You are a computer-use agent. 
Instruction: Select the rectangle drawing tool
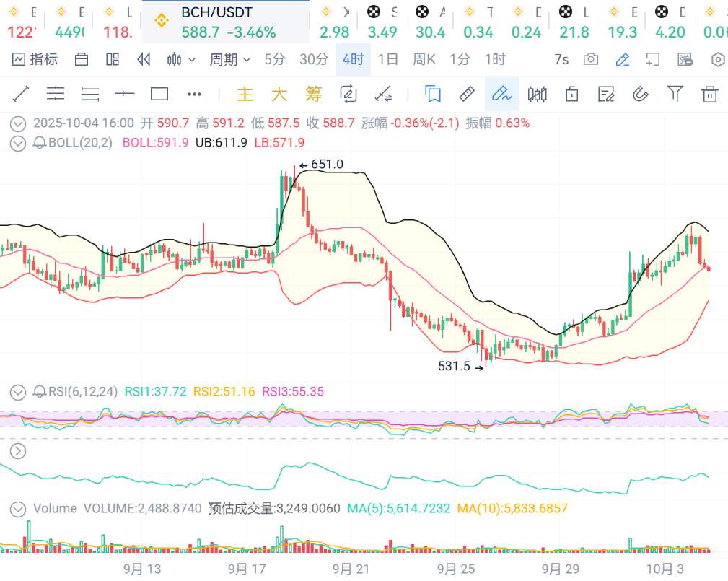click(x=159, y=95)
